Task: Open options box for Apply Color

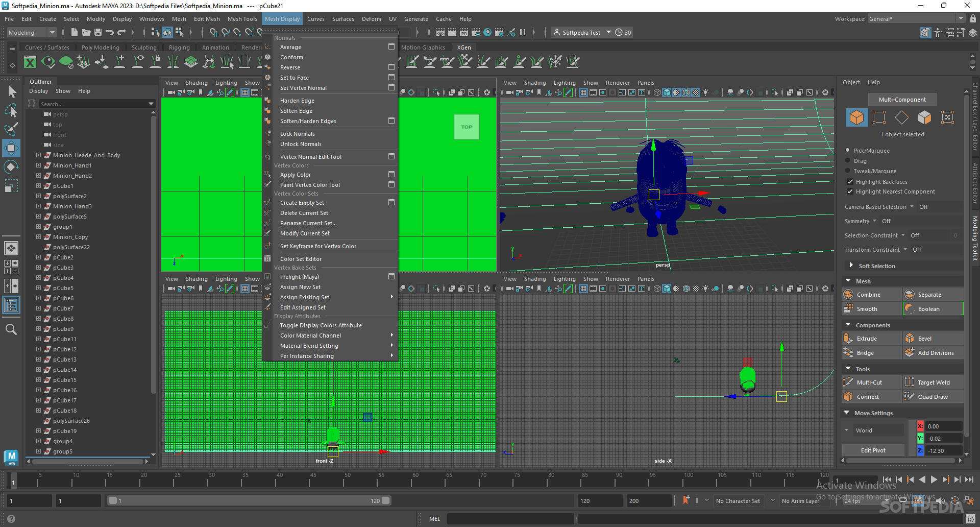Action: (x=391, y=174)
